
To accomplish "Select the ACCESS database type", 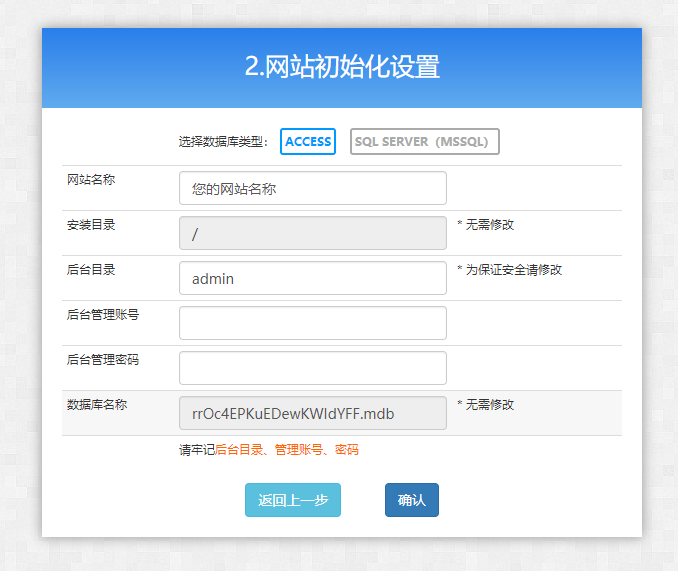I will pos(308,142).
